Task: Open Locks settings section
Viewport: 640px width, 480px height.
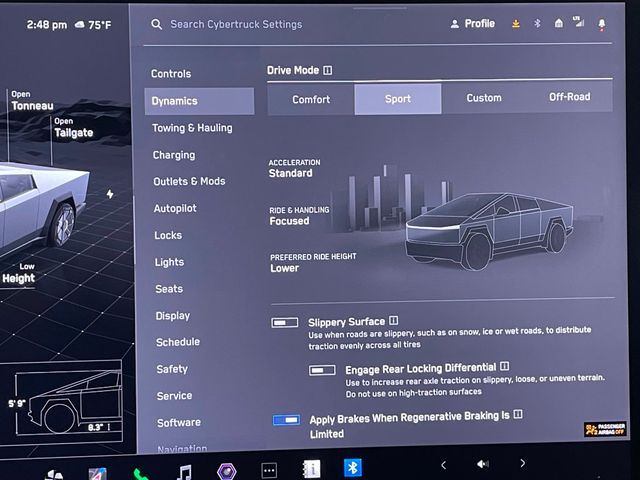Action: tap(168, 235)
